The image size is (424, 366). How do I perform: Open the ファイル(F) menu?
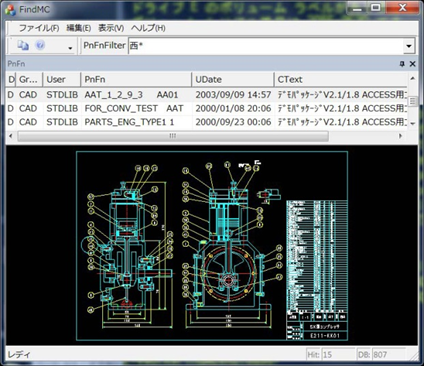[39, 28]
